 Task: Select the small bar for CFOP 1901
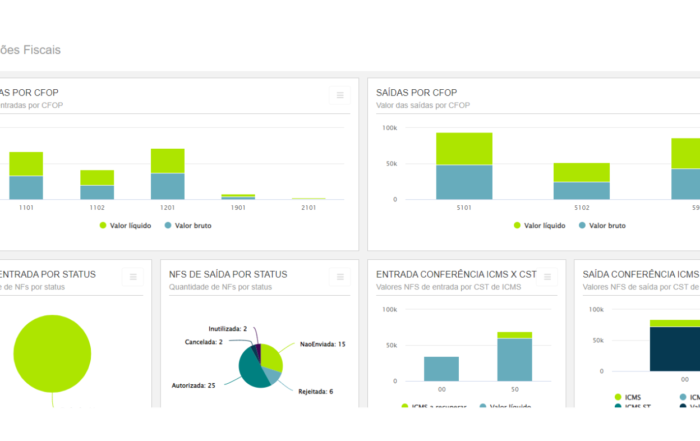(238, 196)
